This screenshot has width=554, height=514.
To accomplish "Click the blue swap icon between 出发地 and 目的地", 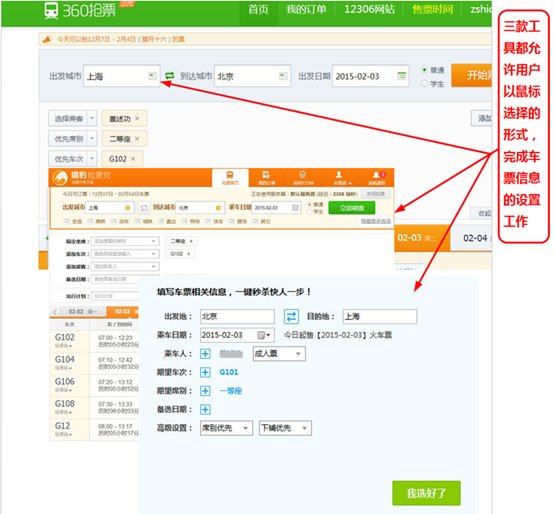I will pyautogui.click(x=291, y=317).
